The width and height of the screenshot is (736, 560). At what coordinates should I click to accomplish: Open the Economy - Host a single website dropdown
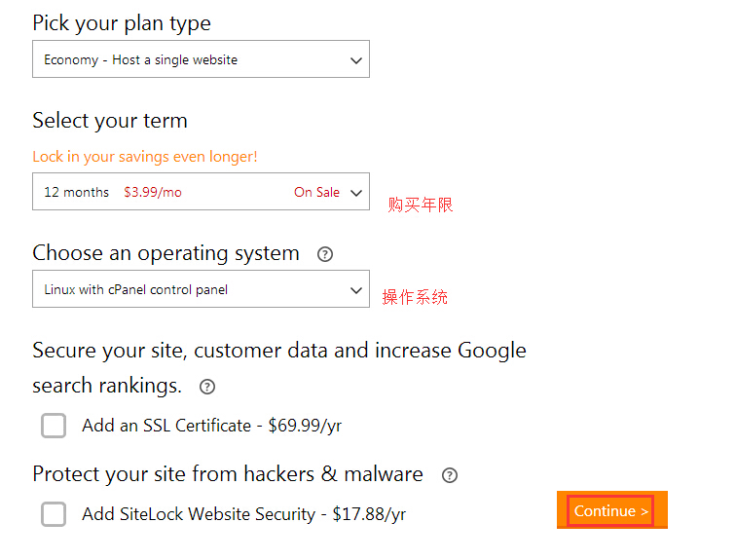(201, 59)
